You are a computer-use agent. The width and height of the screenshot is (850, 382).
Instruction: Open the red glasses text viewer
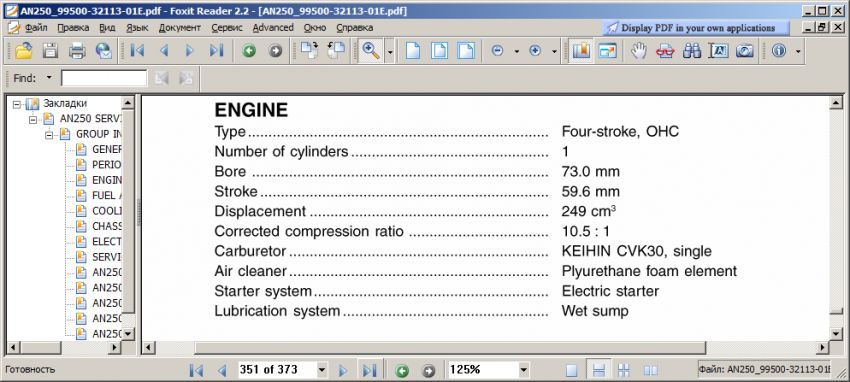666,51
